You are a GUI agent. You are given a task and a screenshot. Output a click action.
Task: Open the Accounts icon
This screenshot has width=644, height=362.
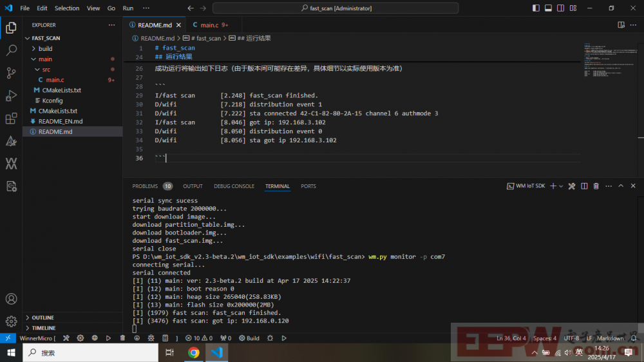pyautogui.click(x=11, y=299)
